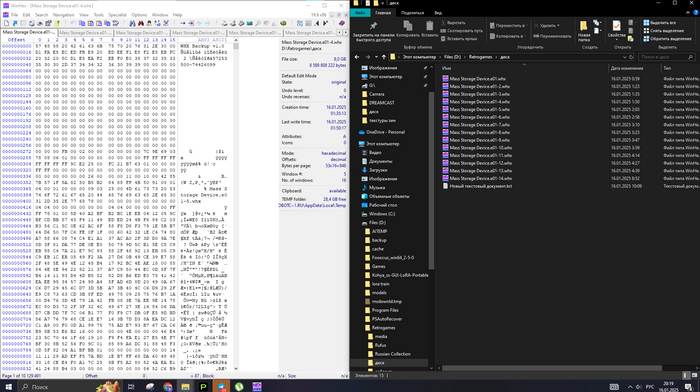Open the Search menu in WinHex
This screenshot has height=392, width=700.
tap(42, 15)
